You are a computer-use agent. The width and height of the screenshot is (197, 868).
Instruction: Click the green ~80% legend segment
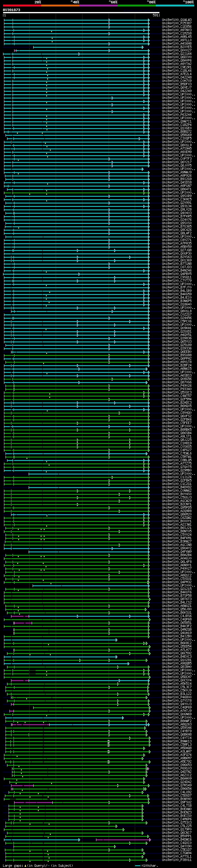click(136, 6)
